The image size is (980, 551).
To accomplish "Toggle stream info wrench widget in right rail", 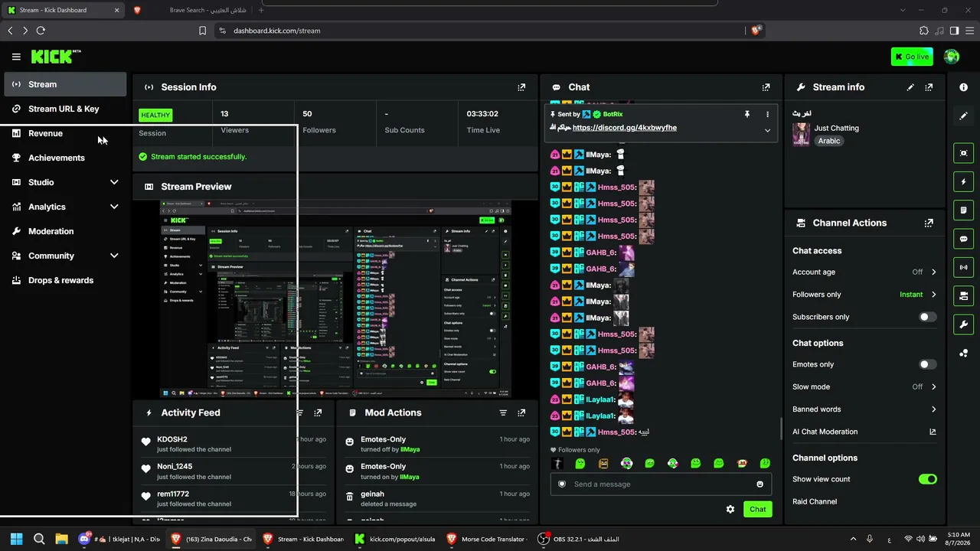I will click(x=964, y=324).
